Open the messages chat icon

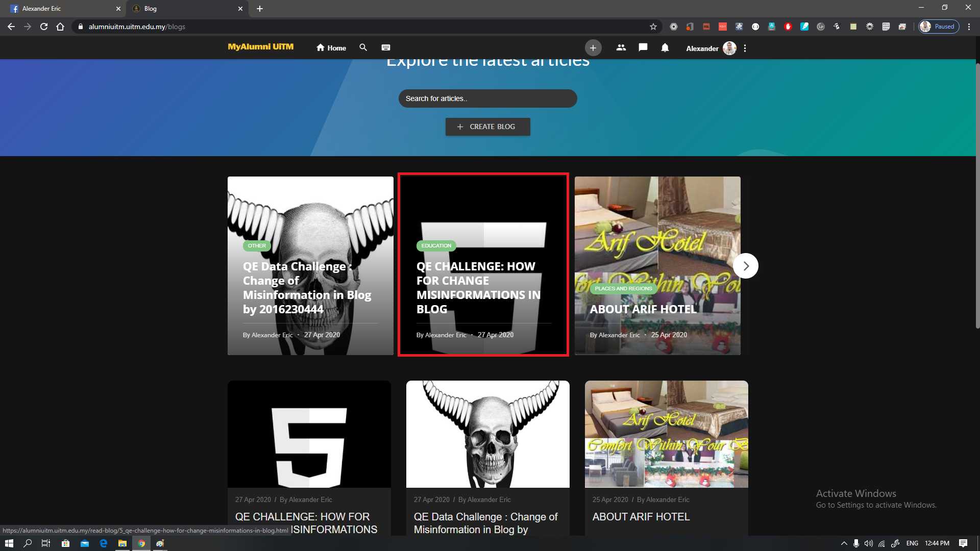643,47
